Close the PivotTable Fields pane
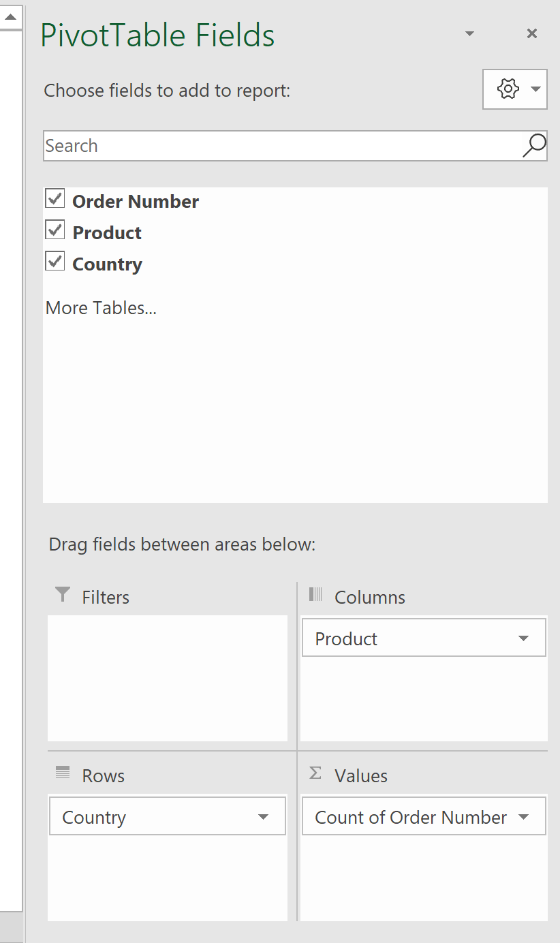Viewport: 560px width, 943px height. tap(531, 33)
